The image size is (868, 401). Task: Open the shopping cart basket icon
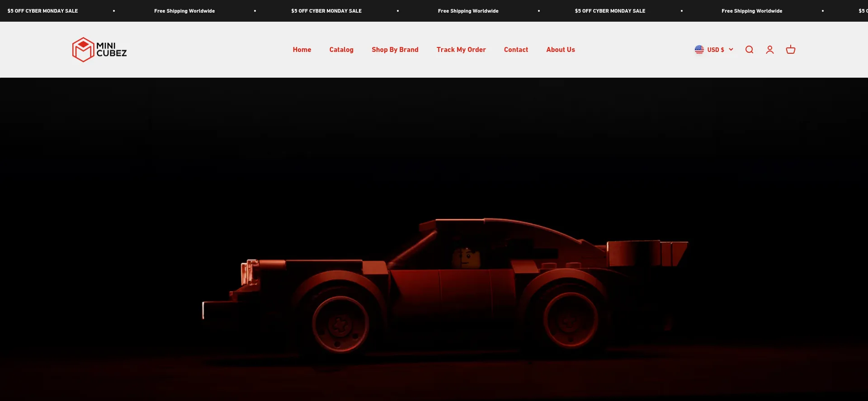tap(790, 50)
